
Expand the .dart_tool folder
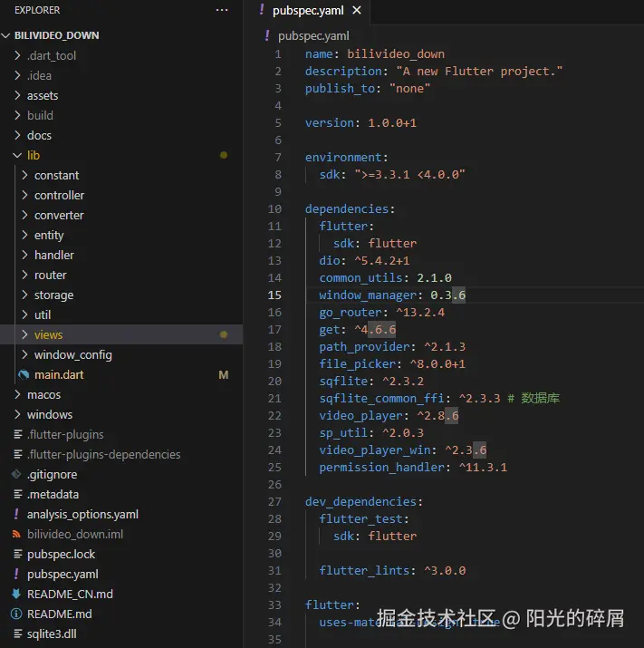52,55
